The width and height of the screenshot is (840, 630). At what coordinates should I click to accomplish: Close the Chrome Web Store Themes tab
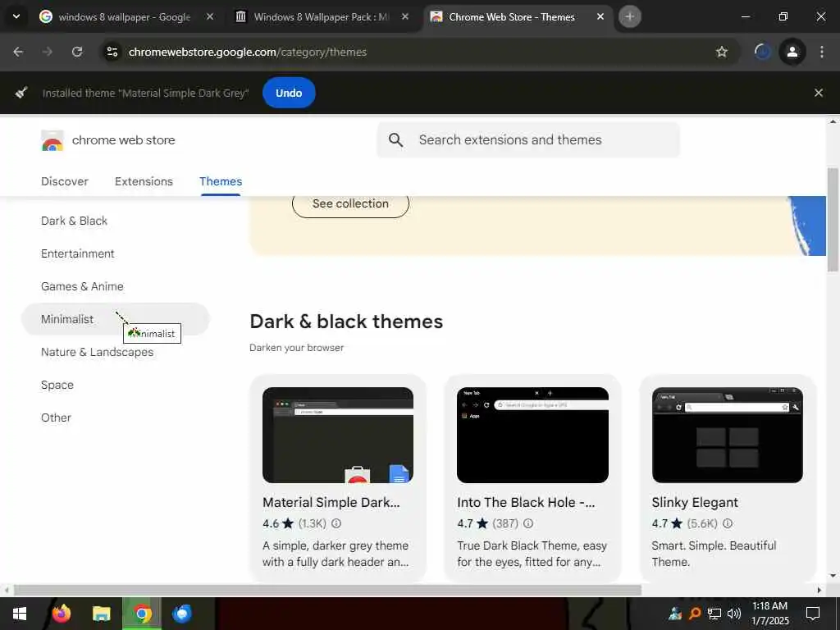[600, 17]
